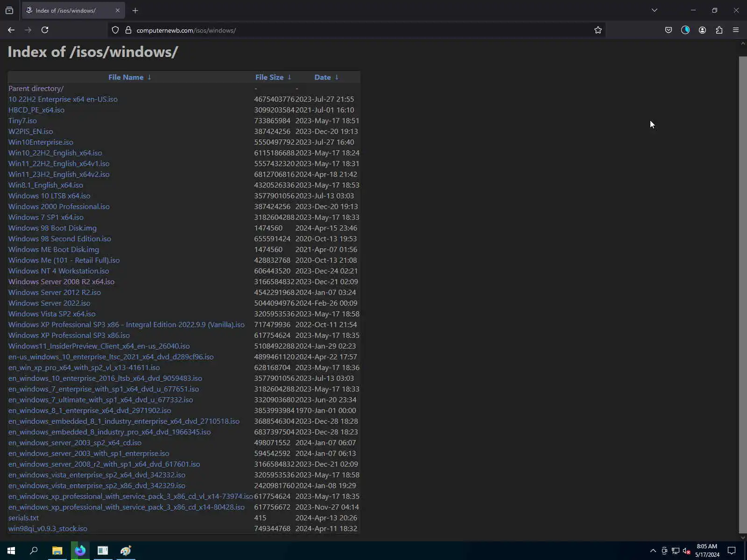Click 'Windows 7 SP1 x64.iso'
This screenshot has height=560, width=747.
[46, 217]
